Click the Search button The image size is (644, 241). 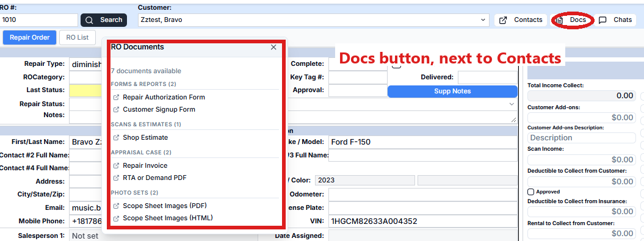pos(104,20)
